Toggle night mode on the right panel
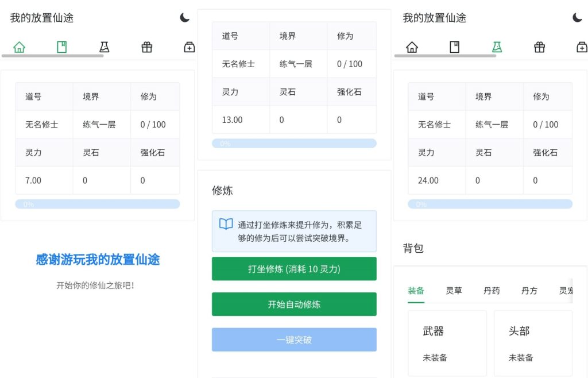588x378 pixels. 577,18
